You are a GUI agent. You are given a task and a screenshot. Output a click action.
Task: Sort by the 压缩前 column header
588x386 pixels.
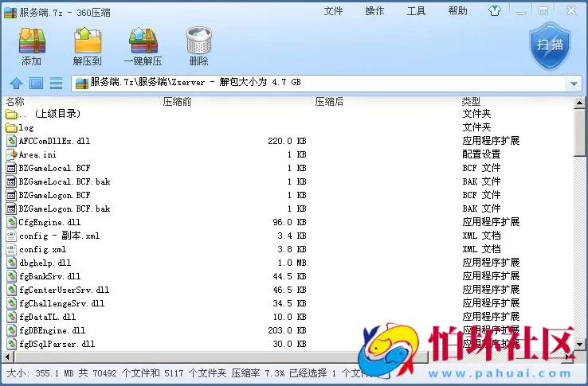point(177,102)
